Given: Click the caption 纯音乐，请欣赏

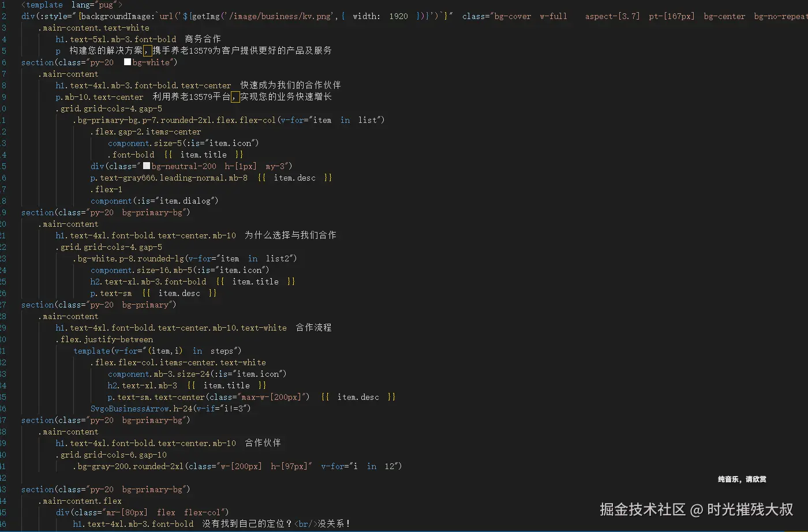Looking at the screenshot, I should point(742,478).
